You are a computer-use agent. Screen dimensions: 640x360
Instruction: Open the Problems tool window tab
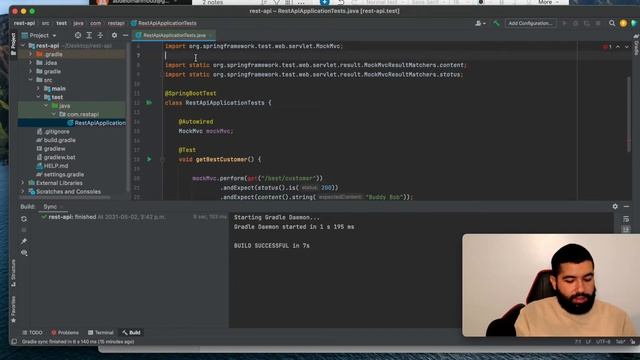pos(65,333)
